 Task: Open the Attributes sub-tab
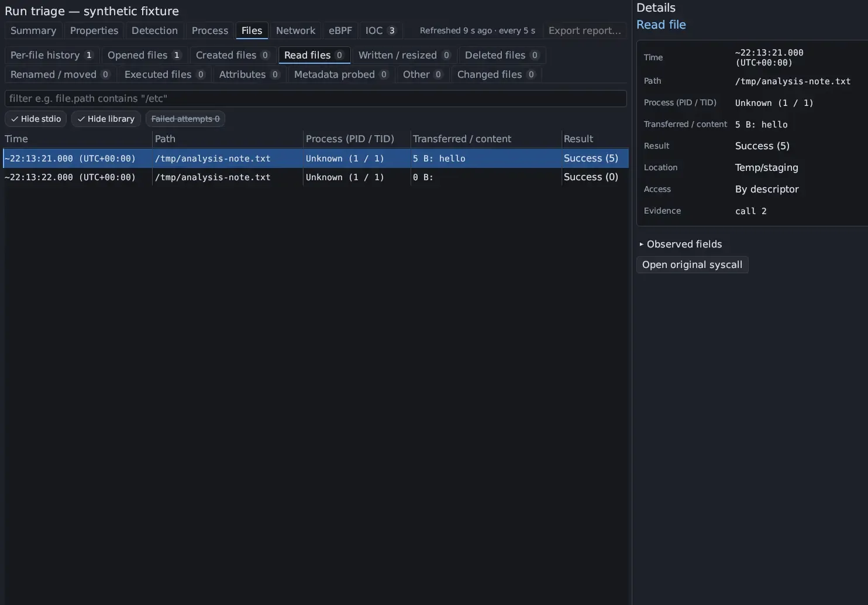[x=249, y=74]
